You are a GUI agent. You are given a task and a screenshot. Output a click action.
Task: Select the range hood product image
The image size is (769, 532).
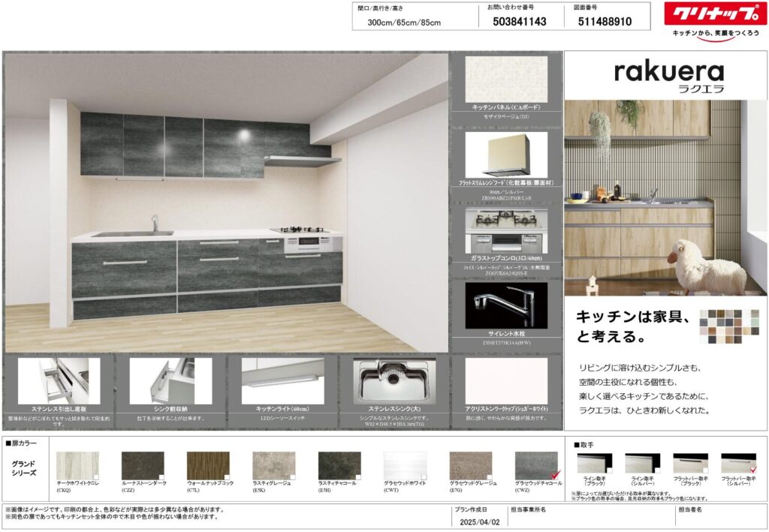505,155
